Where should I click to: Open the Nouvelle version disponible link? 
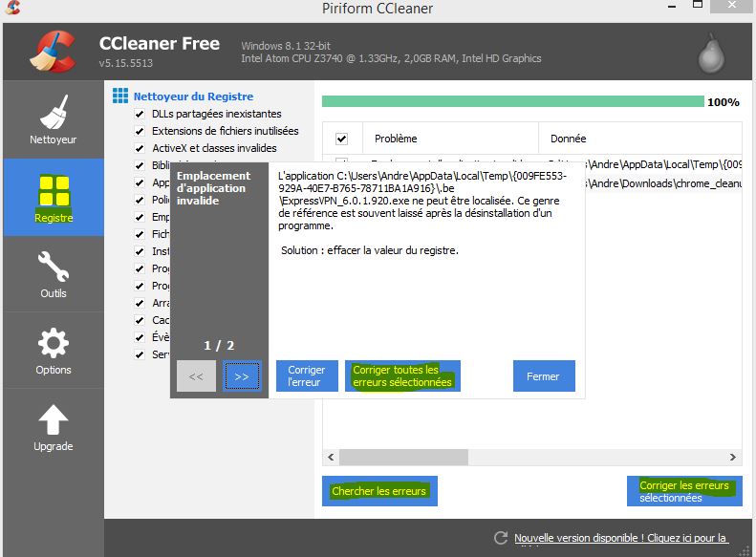(621, 539)
